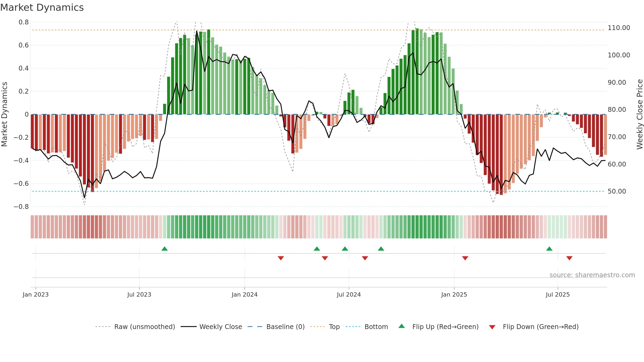
Task: Click the red flip-down triangle right after Jul 2024
Action: [x=365, y=258]
